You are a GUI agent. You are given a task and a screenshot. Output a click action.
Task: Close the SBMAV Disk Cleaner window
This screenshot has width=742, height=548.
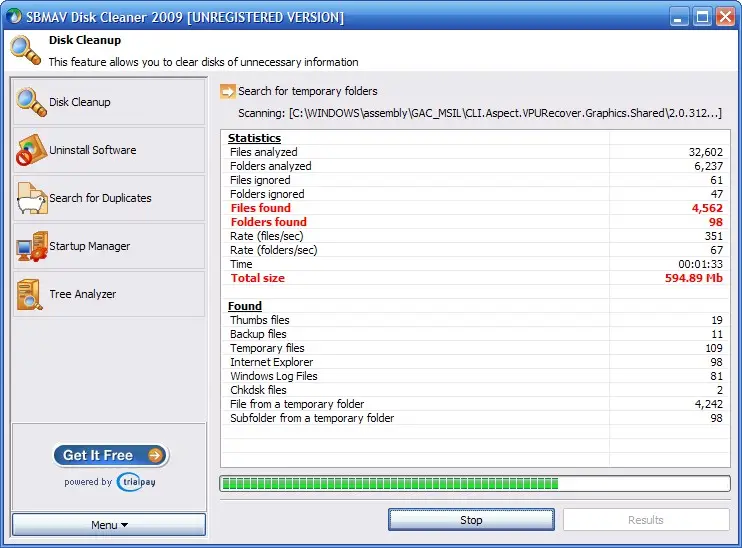[x=725, y=17]
